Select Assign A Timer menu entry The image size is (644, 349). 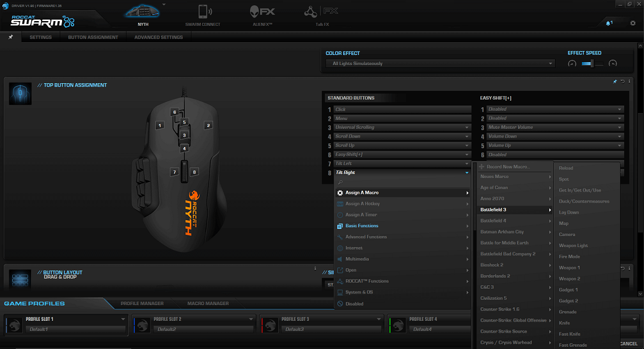tap(403, 215)
